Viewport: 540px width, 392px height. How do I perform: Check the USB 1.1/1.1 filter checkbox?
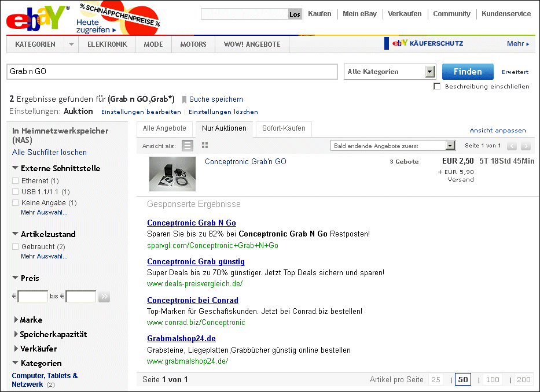click(x=15, y=192)
